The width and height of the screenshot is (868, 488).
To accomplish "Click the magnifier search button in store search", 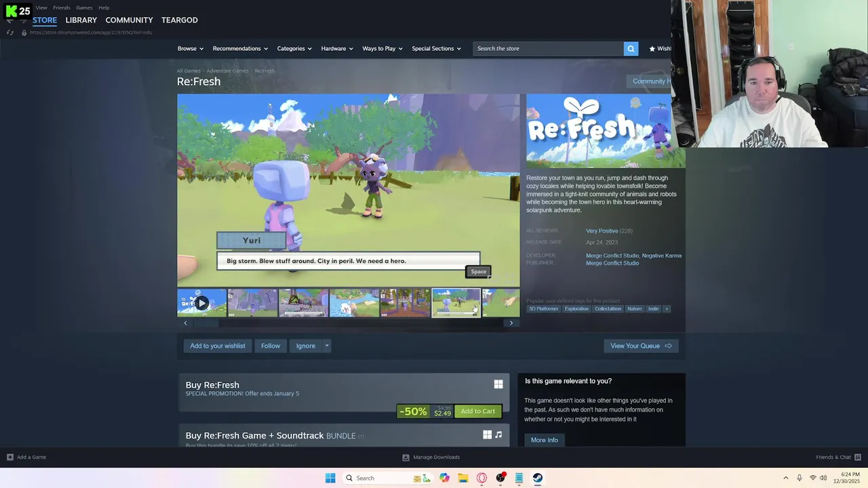I will pyautogui.click(x=631, y=49).
